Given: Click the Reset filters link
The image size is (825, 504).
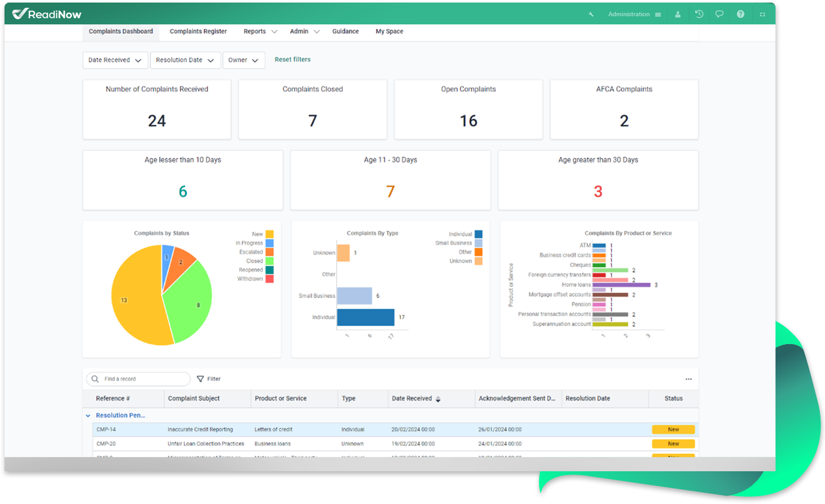Looking at the screenshot, I should tap(292, 60).
